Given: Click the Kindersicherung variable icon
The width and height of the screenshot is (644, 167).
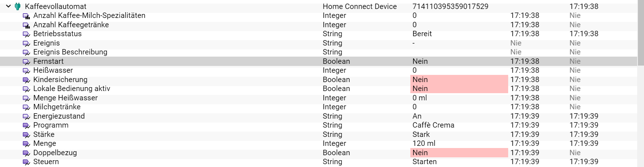Looking at the screenshot, I should point(26,80).
